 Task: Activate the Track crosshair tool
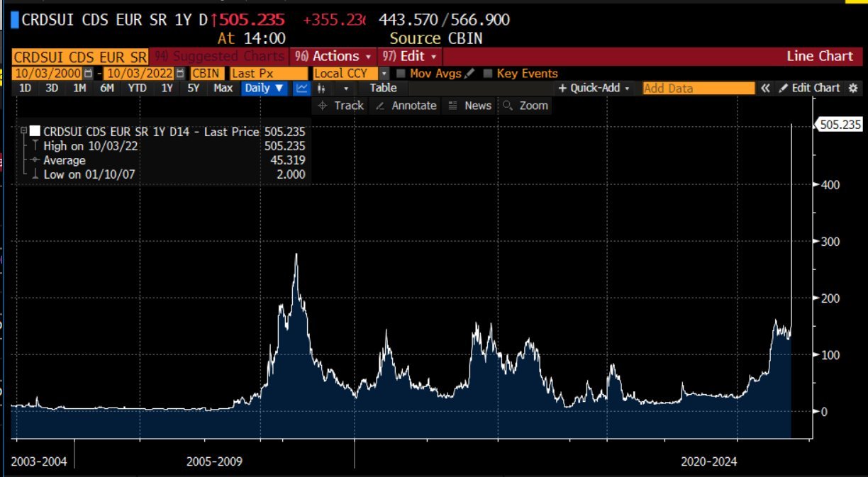pos(340,105)
